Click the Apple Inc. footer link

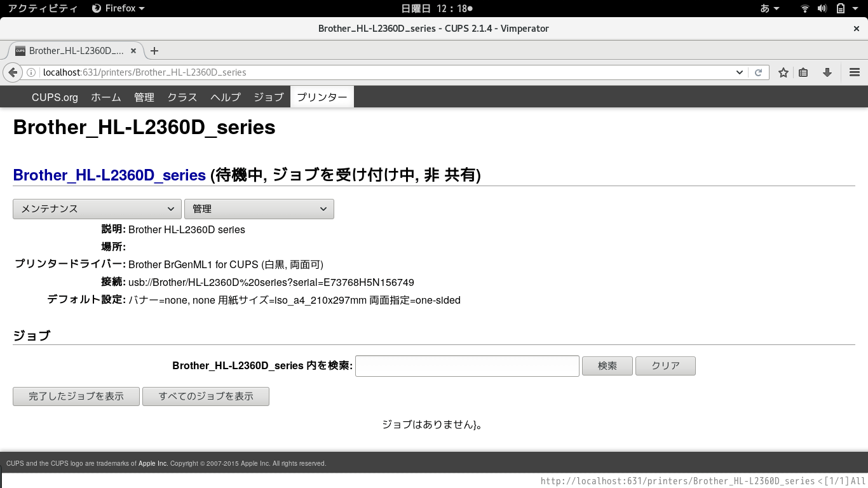(x=153, y=464)
